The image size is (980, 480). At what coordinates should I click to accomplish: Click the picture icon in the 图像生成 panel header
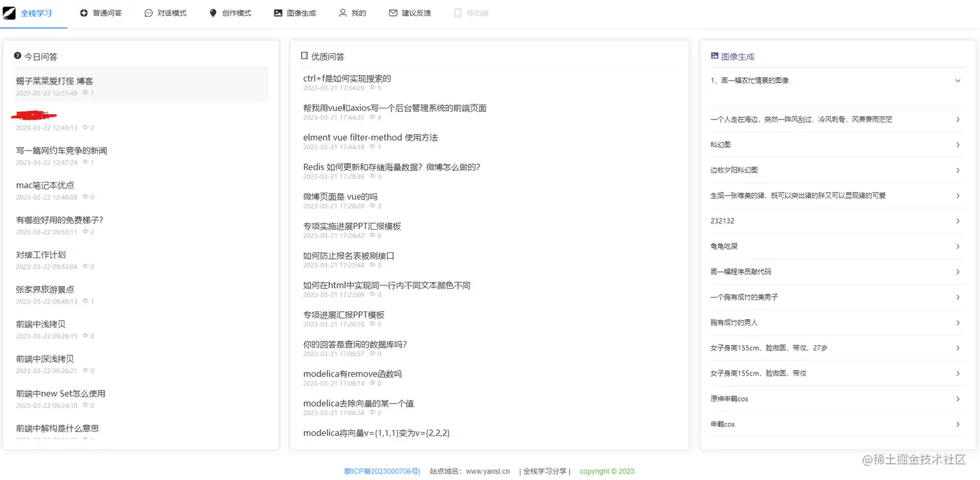point(715,56)
